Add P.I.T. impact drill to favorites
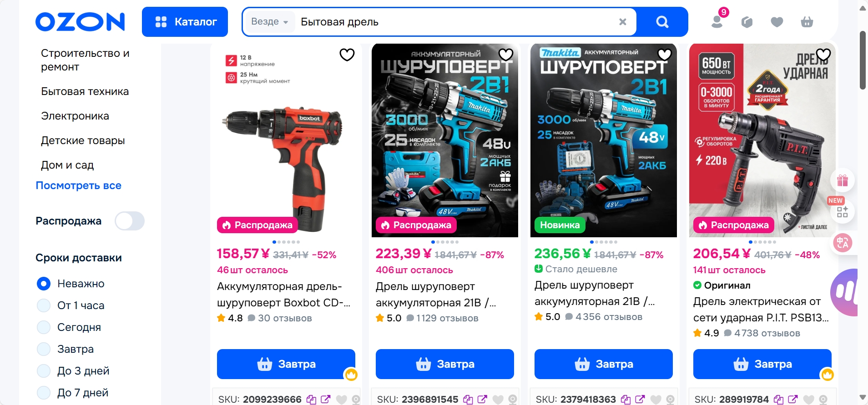This screenshot has width=868, height=405. coord(823,55)
